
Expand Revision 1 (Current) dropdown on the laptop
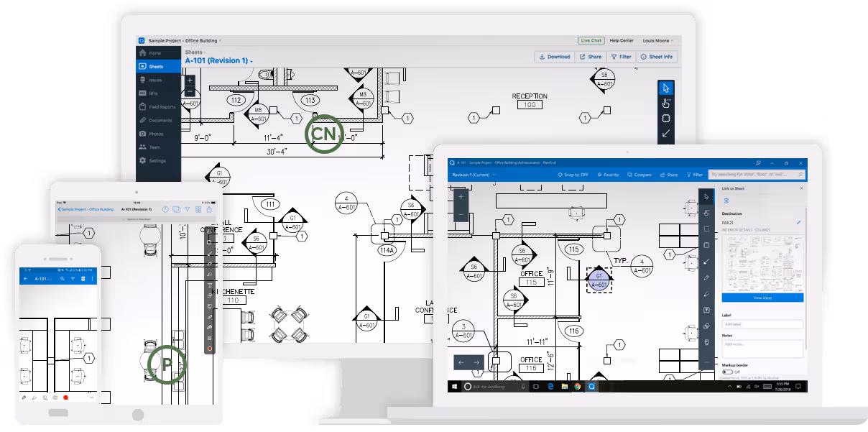(x=474, y=175)
